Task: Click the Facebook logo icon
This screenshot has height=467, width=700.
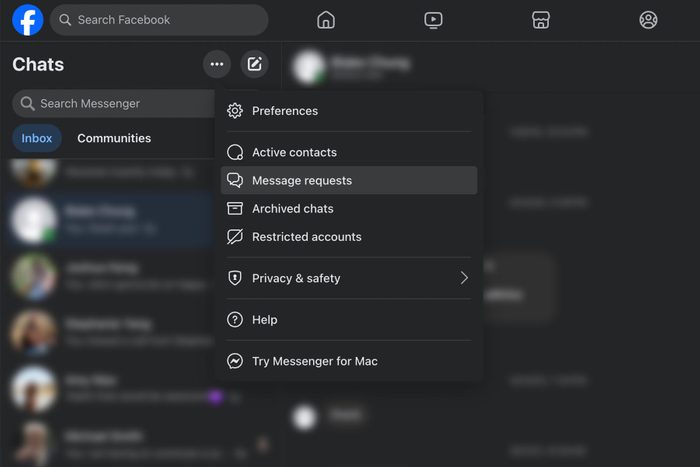Action: pyautogui.click(x=27, y=20)
